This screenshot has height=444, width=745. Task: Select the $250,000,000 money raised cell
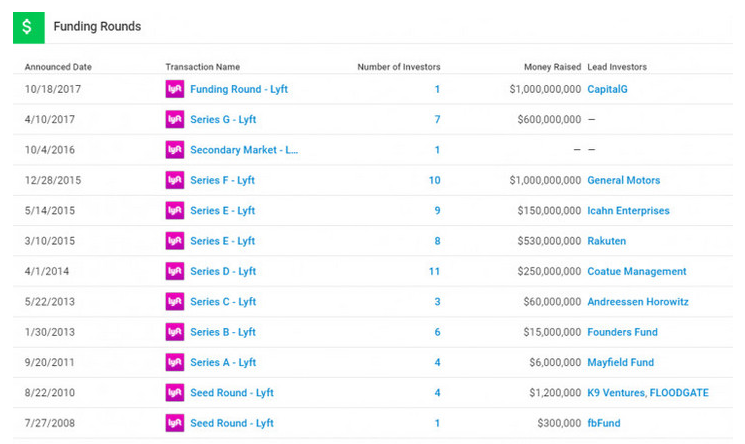click(x=549, y=271)
